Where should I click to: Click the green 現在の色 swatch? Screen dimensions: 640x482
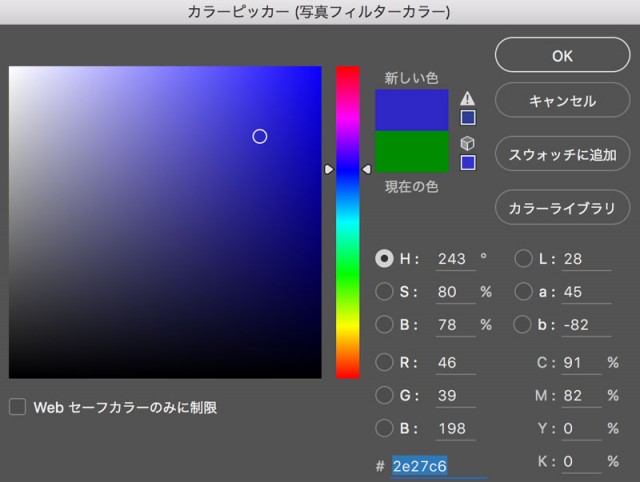tap(412, 153)
